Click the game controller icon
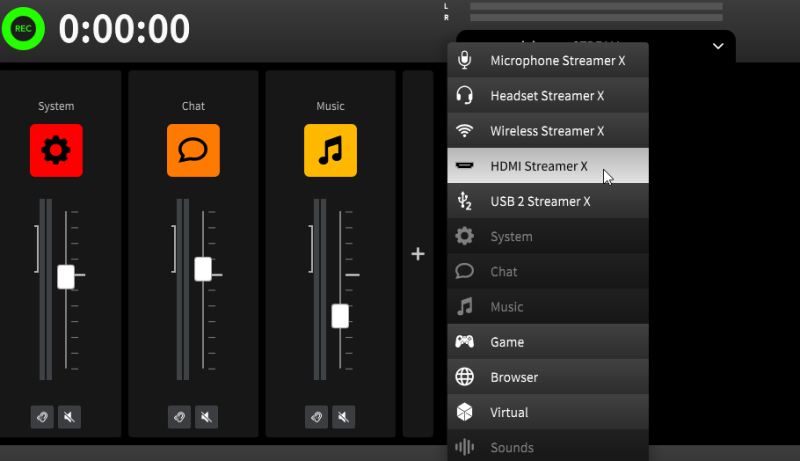 [x=464, y=341]
